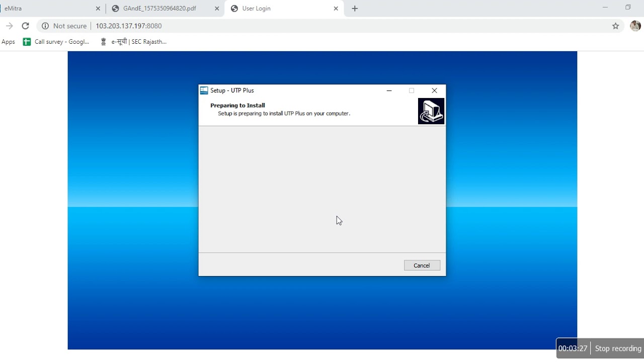Bookmark this page with the star

coord(615,26)
